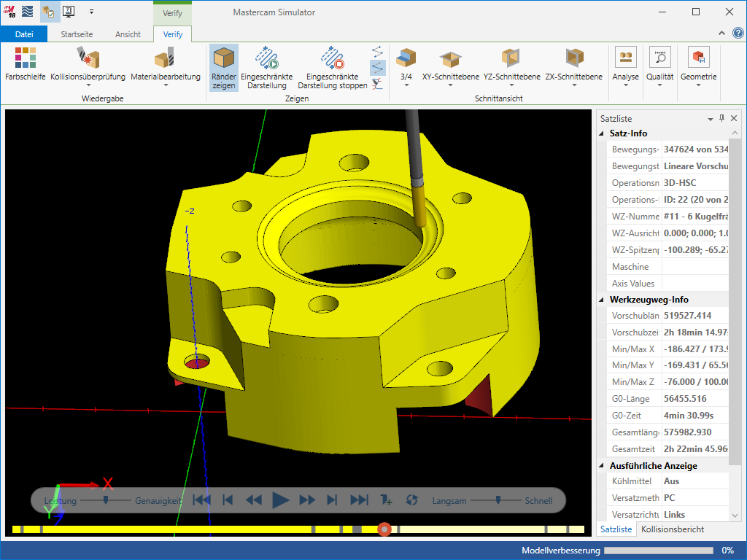Open the Kollisionsbericht tab

coord(672,529)
